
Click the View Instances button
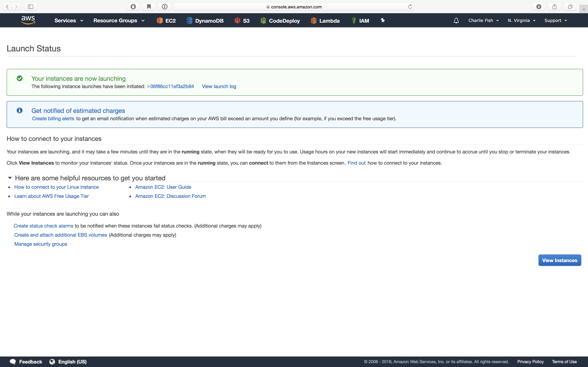[560, 260]
